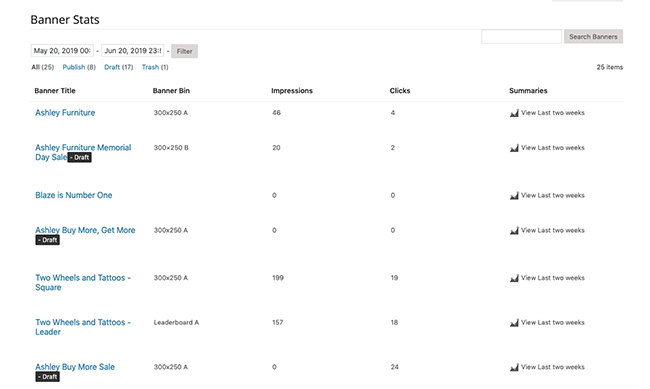650x389 pixels.
Task: Filter by Publish (8) banners
Action: point(79,67)
